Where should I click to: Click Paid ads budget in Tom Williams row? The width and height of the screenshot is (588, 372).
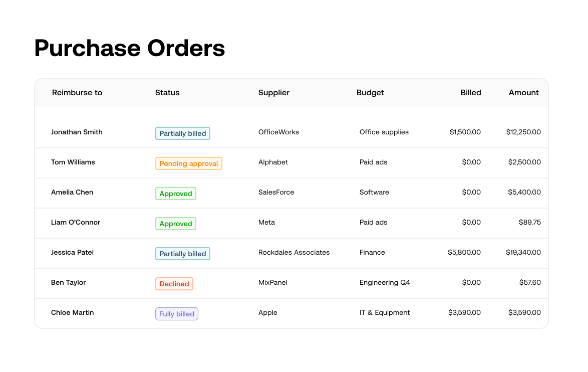(373, 162)
